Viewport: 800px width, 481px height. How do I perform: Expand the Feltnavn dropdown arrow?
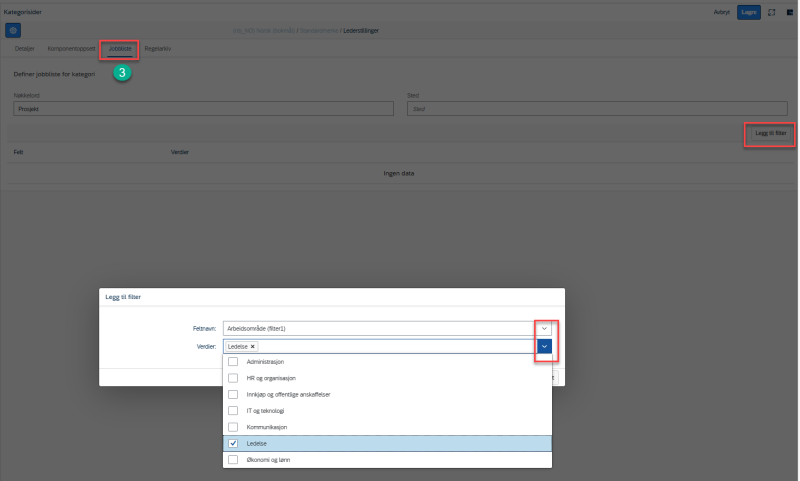coord(544,328)
